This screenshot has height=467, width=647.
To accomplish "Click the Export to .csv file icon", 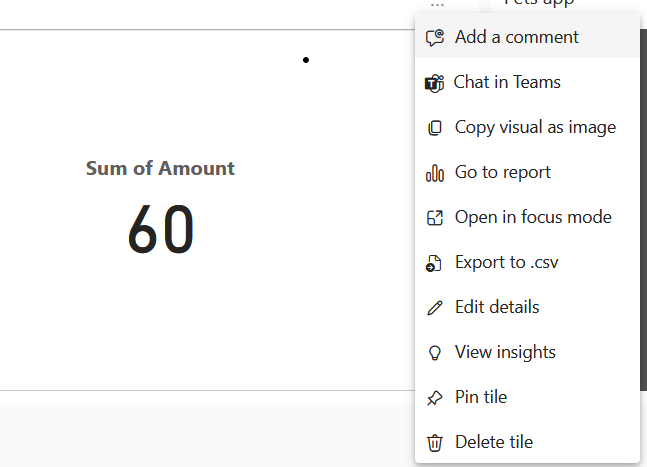I will pyautogui.click(x=434, y=263).
